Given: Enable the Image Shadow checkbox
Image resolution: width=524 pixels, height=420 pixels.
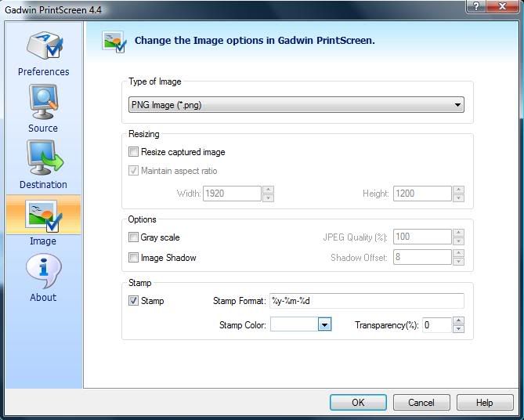Looking at the screenshot, I should pyautogui.click(x=133, y=258).
